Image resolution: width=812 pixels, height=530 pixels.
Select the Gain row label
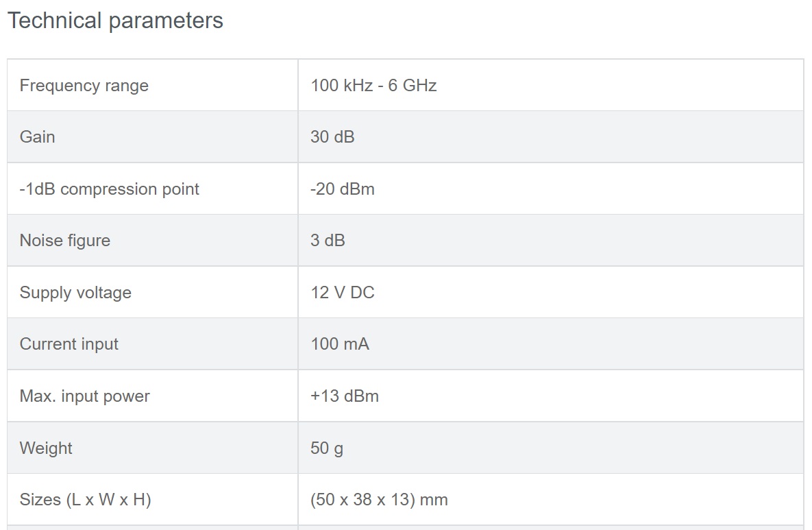pos(38,137)
